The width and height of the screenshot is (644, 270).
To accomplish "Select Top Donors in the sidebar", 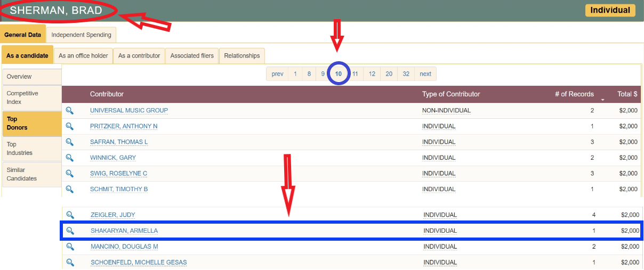I will click(x=31, y=124).
